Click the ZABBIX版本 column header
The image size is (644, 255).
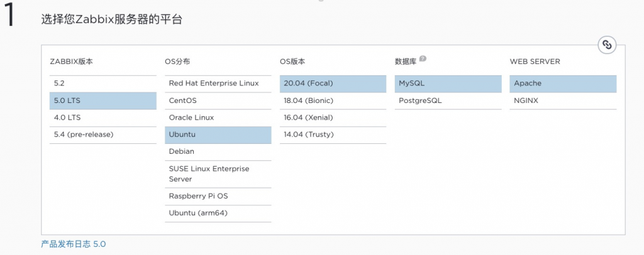click(72, 62)
